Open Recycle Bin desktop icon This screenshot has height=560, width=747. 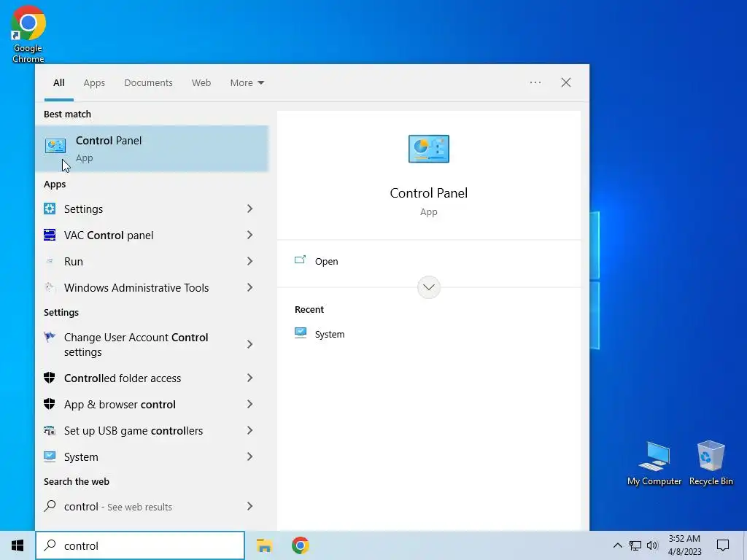pos(711,463)
